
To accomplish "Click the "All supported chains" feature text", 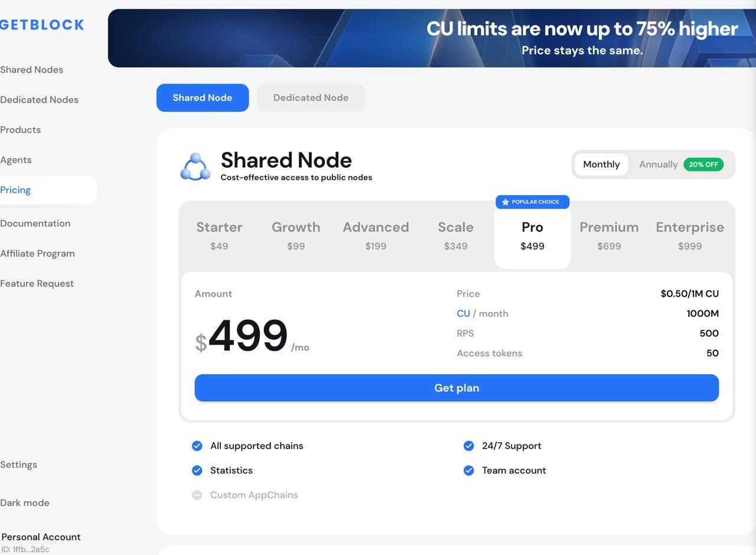I will [x=257, y=446].
